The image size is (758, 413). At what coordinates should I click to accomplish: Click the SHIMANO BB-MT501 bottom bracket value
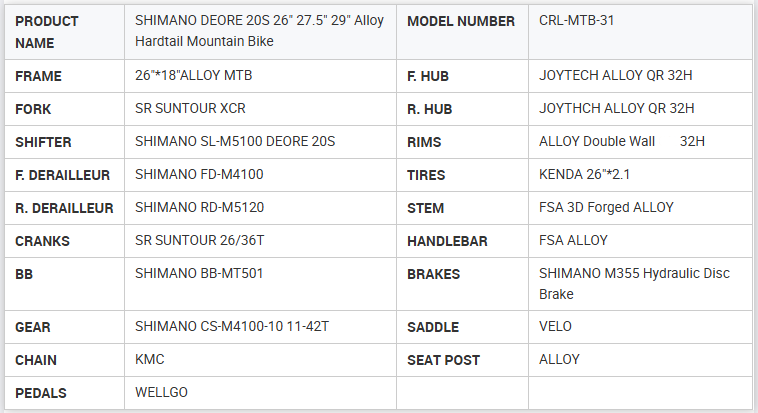click(199, 273)
